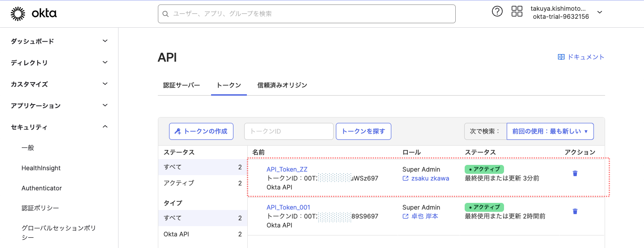Delete the API_Token_ZZ token via trash icon
The height and width of the screenshot is (248, 644).
[575, 173]
